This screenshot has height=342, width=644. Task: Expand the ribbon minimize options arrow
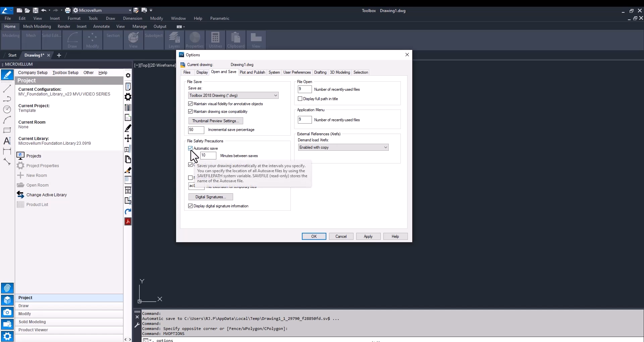pyautogui.click(x=184, y=27)
